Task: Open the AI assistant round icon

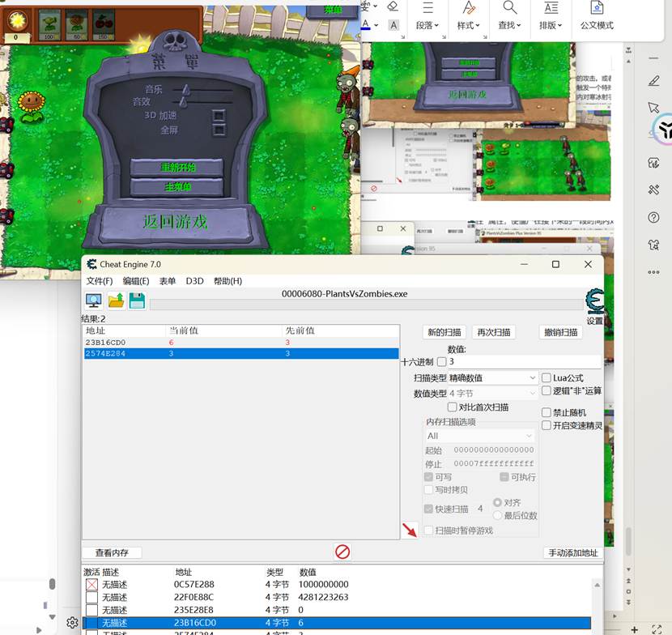Action: [x=663, y=129]
